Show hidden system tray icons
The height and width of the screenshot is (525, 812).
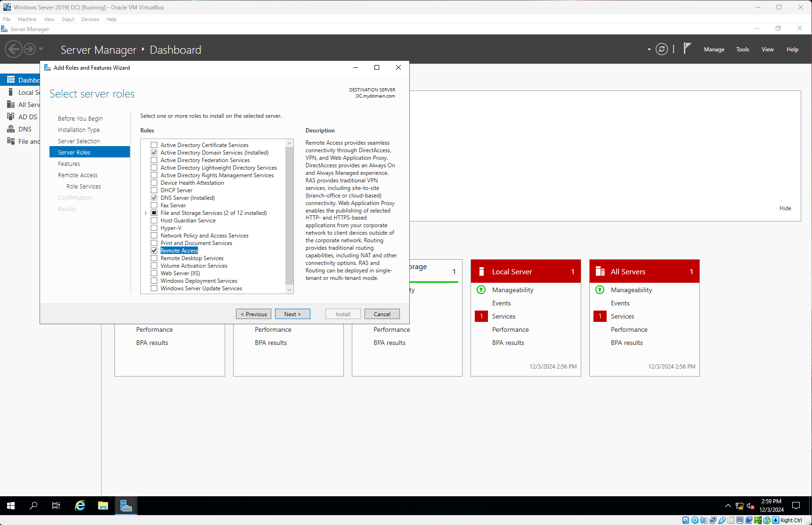(728, 506)
